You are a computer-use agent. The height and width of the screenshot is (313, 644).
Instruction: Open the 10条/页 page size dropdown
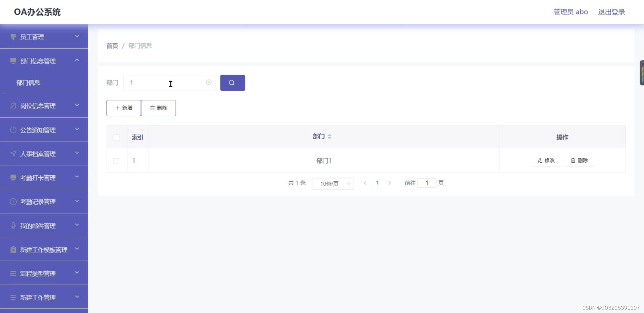[x=332, y=183]
